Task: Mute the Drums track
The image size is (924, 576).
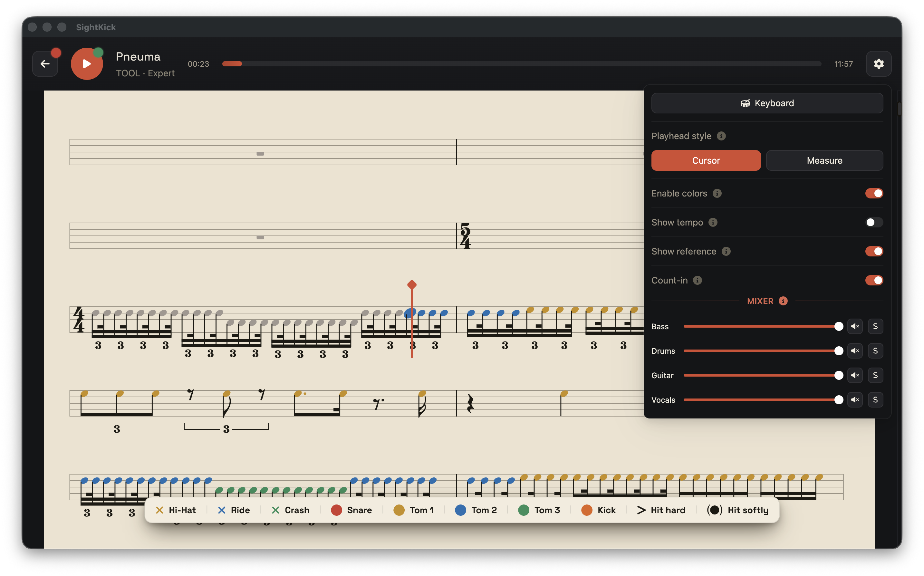Action: tap(855, 351)
